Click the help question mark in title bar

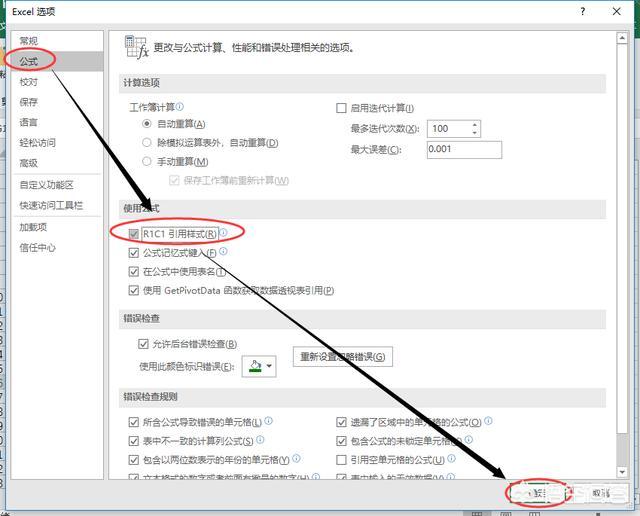(x=583, y=11)
